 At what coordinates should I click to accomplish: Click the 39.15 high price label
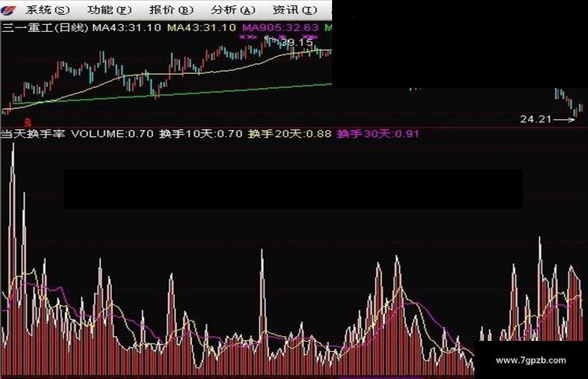click(296, 43)
